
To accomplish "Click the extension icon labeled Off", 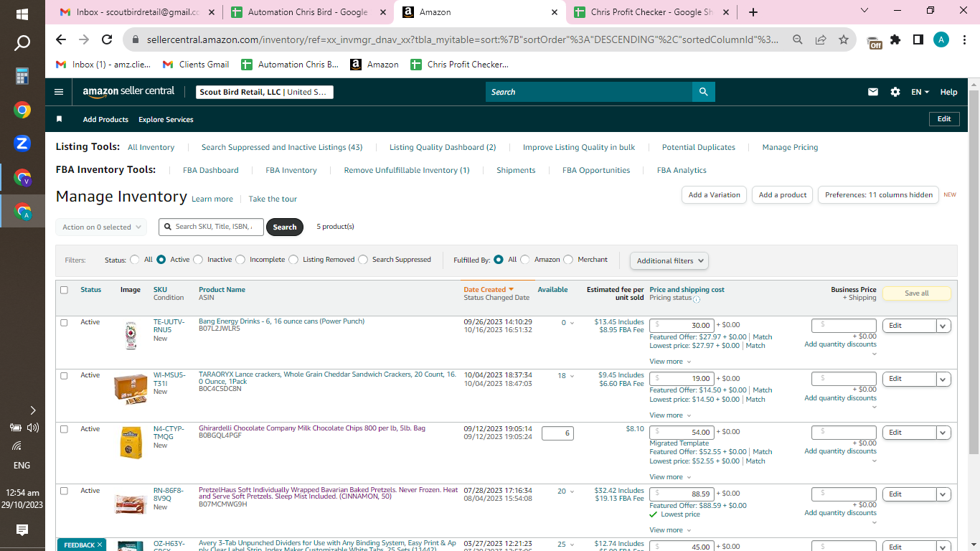I will [874, 42].
